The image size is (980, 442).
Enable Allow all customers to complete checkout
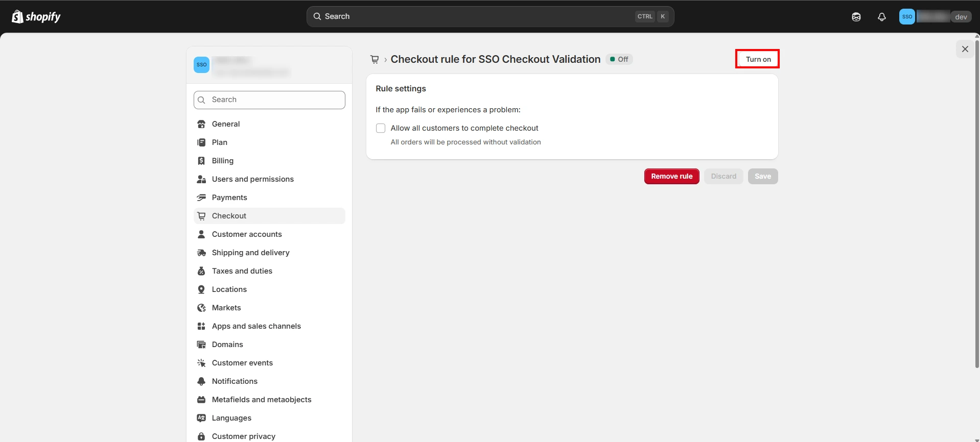tap(381, 128)
